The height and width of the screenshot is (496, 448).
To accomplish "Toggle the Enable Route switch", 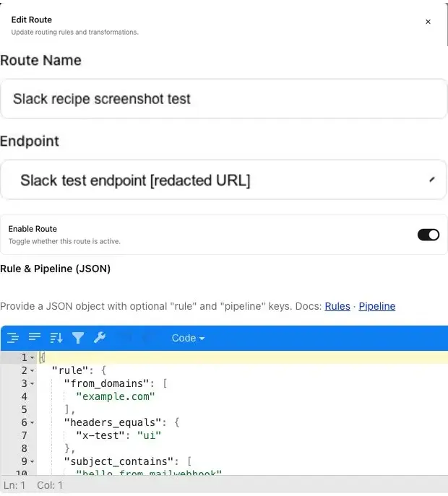I will coord(428,235).
